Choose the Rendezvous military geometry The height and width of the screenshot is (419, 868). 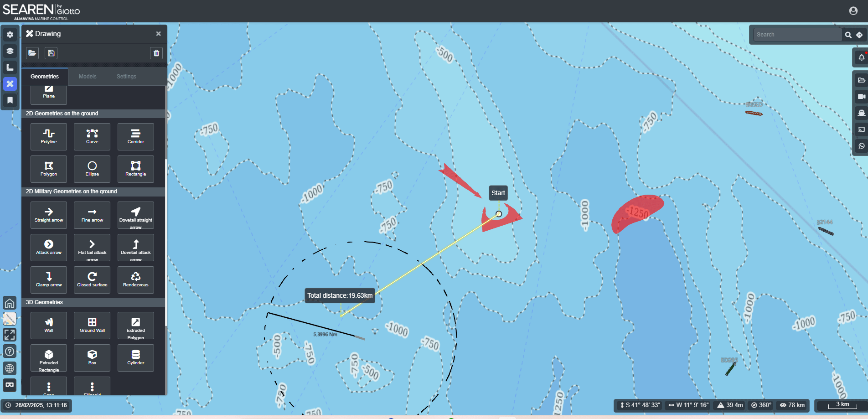[135, 279]
